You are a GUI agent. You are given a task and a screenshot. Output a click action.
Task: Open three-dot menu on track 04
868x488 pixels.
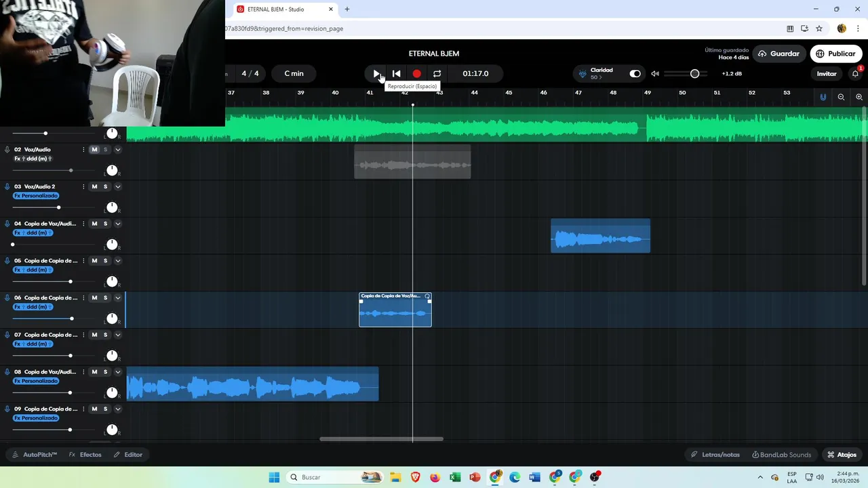pyautogui.click(x=83, y=224)
